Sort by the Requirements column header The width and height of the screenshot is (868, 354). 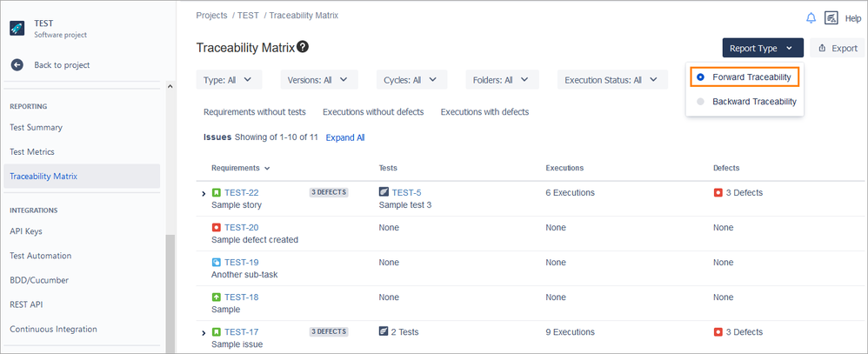coord(240,168)
